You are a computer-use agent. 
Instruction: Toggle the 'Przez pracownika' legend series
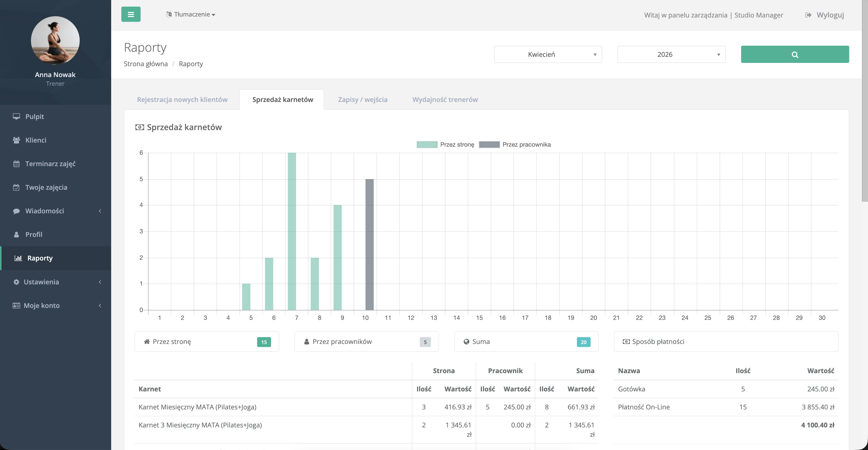tap(514, 145)
